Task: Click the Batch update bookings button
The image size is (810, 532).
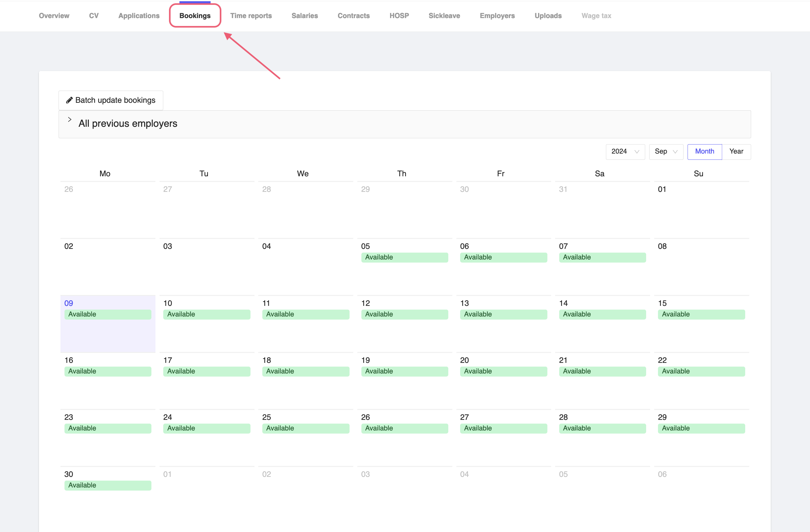Action: (x=111, y=100)
